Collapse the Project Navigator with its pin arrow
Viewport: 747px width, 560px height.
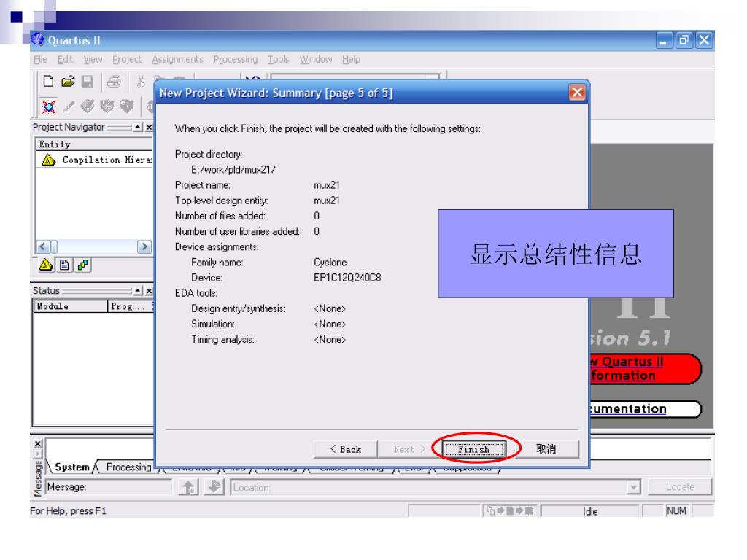point(138,127)
